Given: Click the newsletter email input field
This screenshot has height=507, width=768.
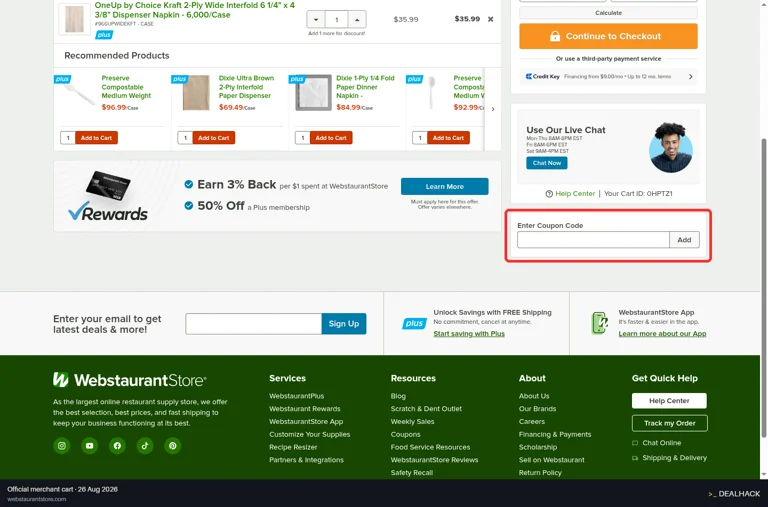Looking at the screenshot, I should click(x=254, y=324).
